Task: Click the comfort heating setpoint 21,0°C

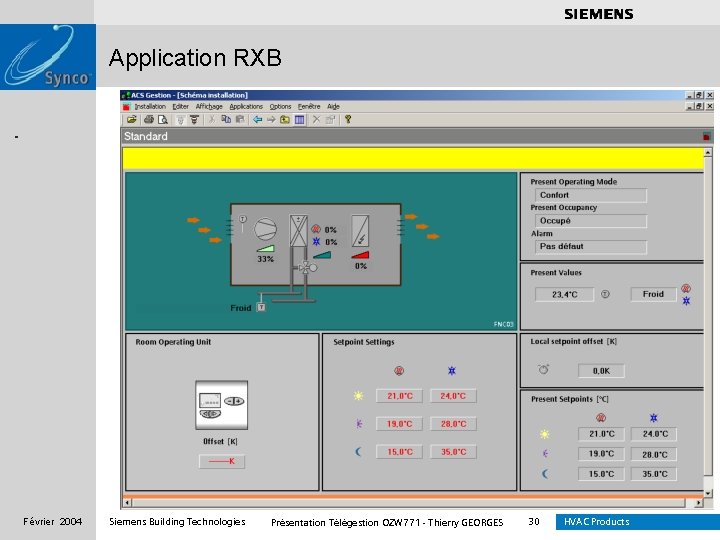Action: tap(399, 396)
